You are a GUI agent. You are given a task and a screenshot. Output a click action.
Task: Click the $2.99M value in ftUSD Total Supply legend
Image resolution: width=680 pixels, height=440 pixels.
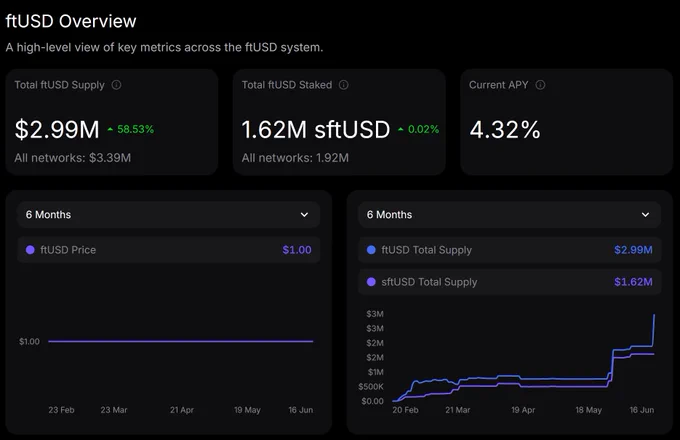click(x=633, y=250)
